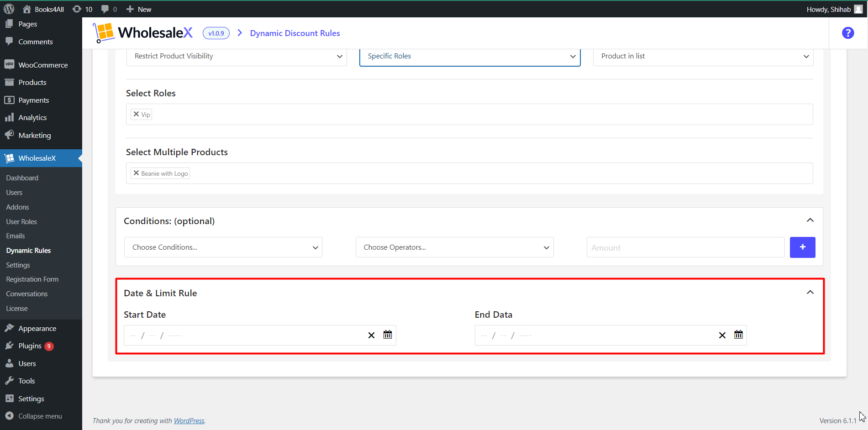Open the Products sidebar icon
The image size is (868, 430).
coord(9,82)
